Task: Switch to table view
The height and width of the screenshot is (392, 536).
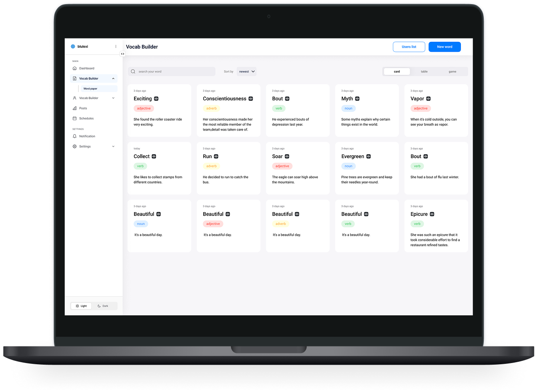Action: pos(424,72)
